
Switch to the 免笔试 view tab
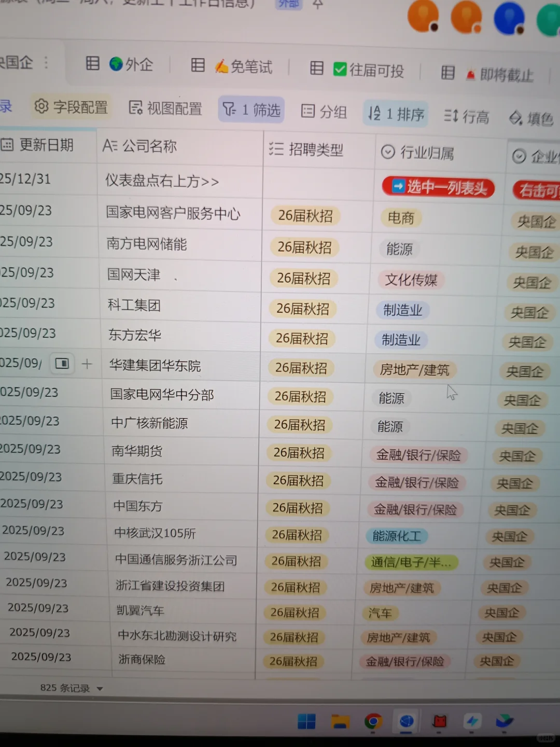(244, 66)
